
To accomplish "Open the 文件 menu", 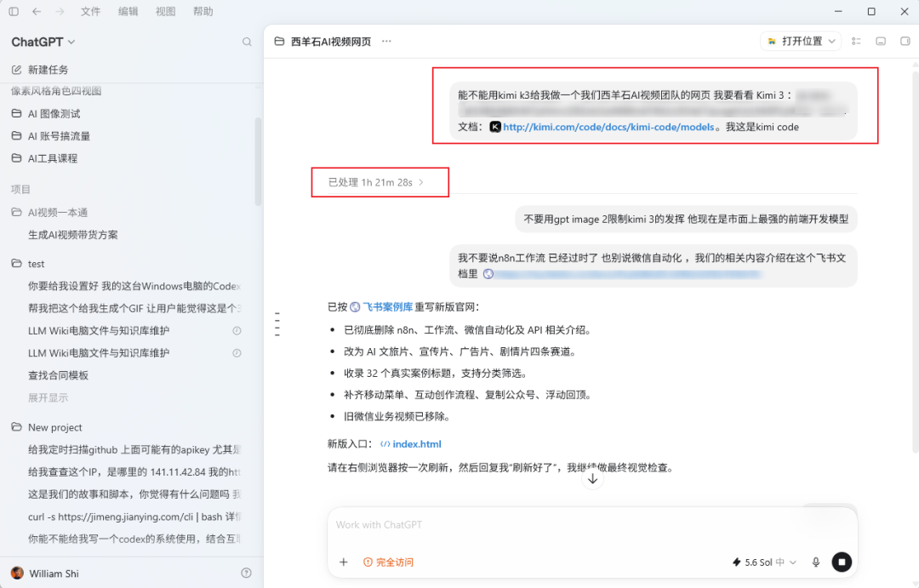I will [90, 12].
